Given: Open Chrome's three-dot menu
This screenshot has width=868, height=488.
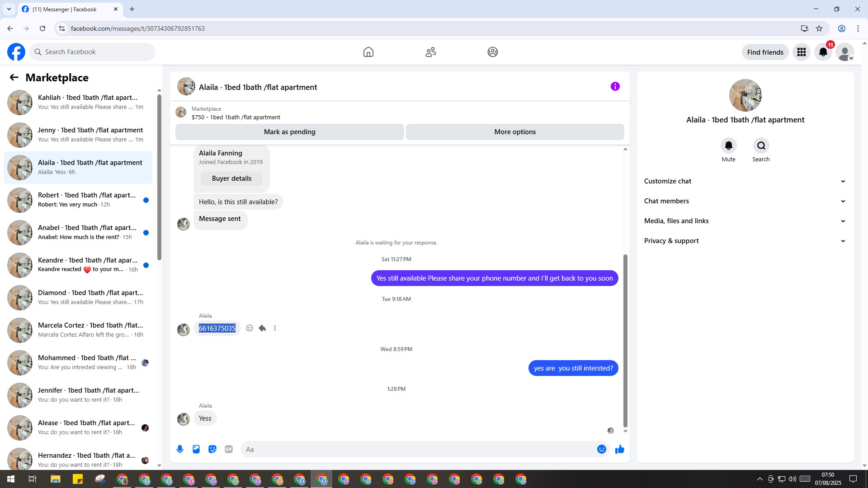Looking at the screenshot, I should [858, 28].
